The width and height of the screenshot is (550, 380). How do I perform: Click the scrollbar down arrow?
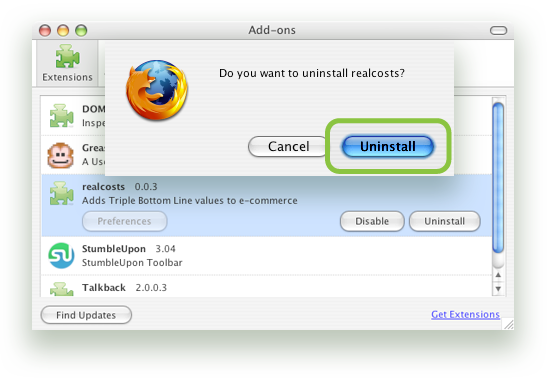point(498,289)
